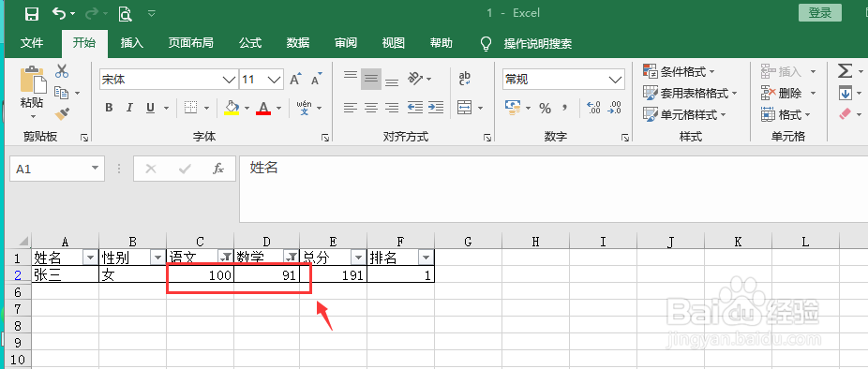Switch to the 页面布局 tab
The width and height of the screenshot is (868, 369).
tap(191, 43)
